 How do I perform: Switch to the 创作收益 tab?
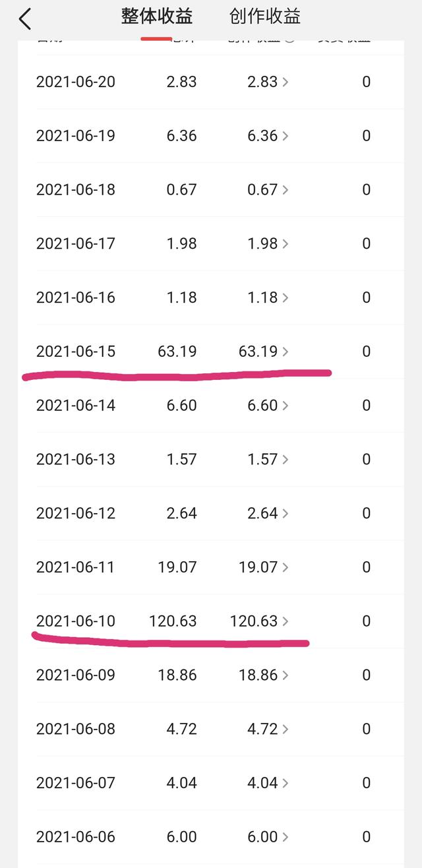tap(265, 16)
